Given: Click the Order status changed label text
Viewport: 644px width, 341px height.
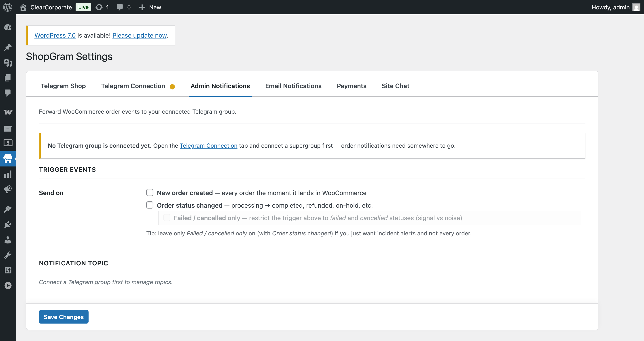Looking at the screenshot, I should (x=189, y=205).
